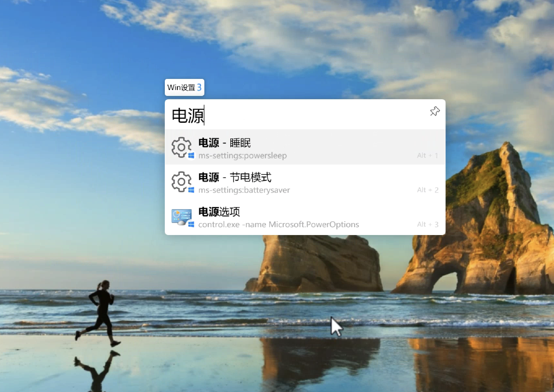Click the control.exe -name Microsoft.PowerOptions text
The width and height of the screenshot is (554, 392).
[278, 225]
